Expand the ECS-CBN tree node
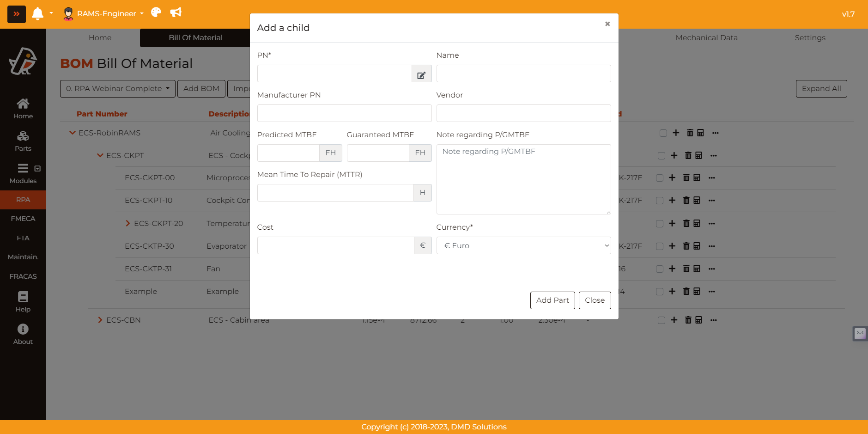The height and width of the screenshot is (434, 868). [100, 320]
